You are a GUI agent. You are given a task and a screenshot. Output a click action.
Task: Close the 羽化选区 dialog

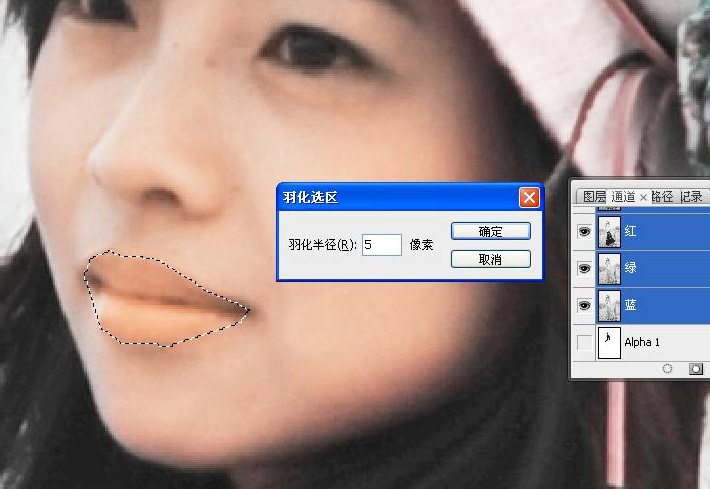tap(529, 197)
